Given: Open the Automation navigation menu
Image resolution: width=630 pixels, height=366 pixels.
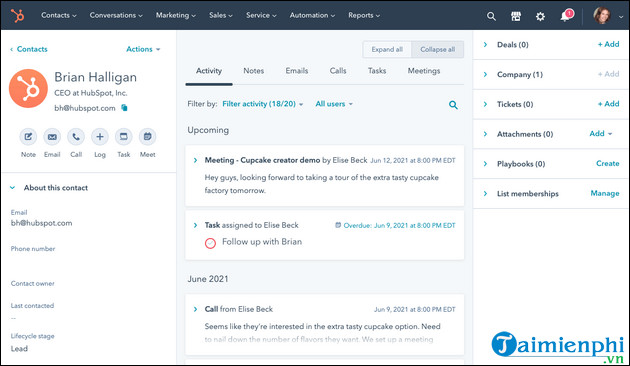Looking at the screenshot, I should point(312,15).
